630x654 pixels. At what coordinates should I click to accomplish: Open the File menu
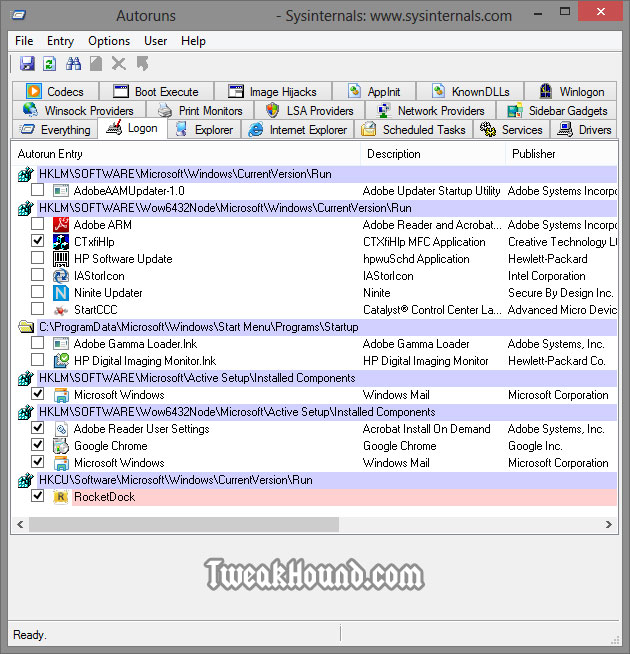(24, 41)
